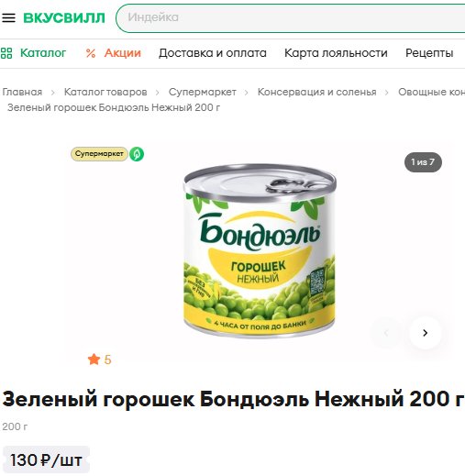Click the orange star rating icon
Viewport: 465px width, 476px height.
(x=94, y=360)
